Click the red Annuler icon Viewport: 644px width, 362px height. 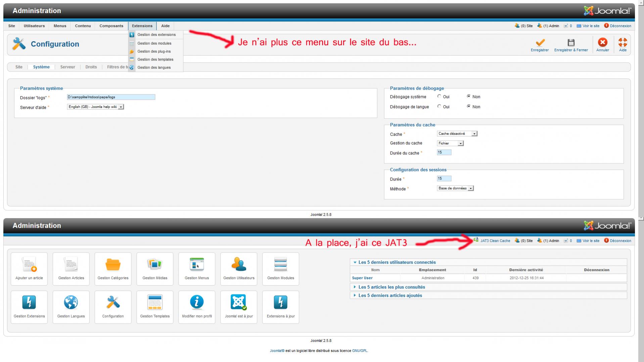602,42
